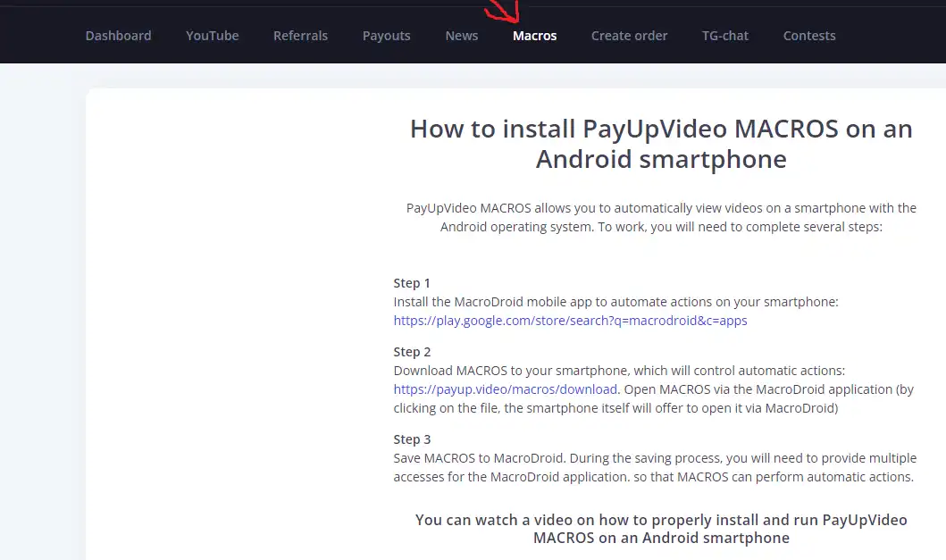Select the 'Step 3' label
Screen dimensions: 946x560
tap(412, 439)
